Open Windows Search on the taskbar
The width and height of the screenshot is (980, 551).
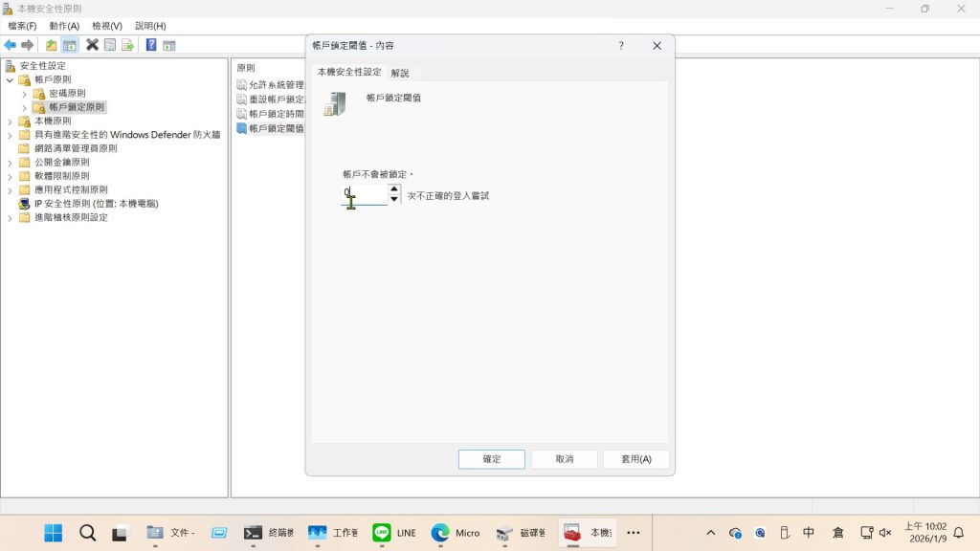(87, 533)
